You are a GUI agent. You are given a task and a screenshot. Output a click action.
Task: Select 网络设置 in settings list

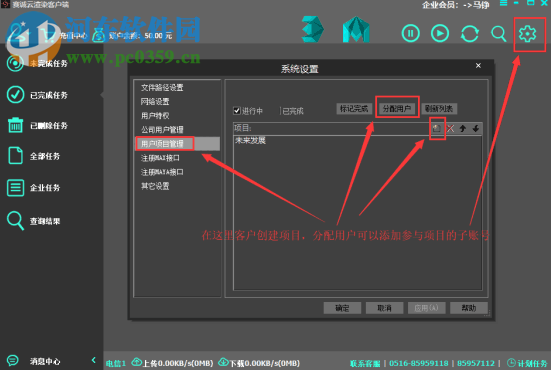[x=155, y=102]
